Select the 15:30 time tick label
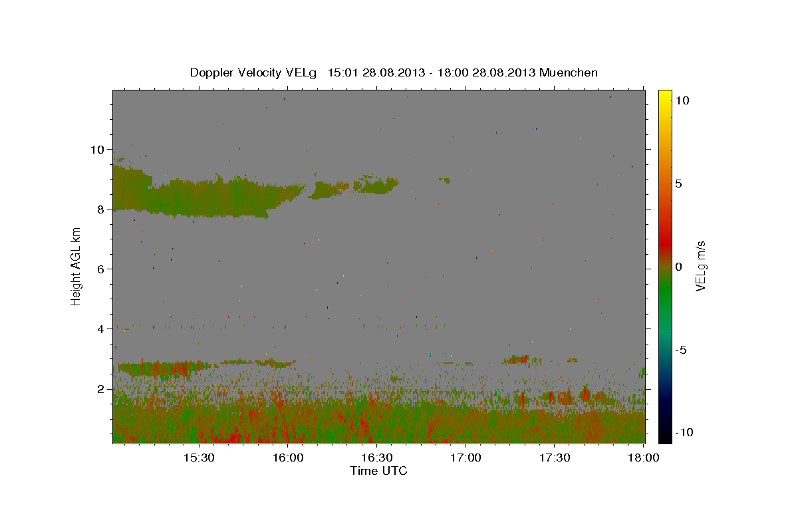The image size is (798, 532). tap(199, 458)
